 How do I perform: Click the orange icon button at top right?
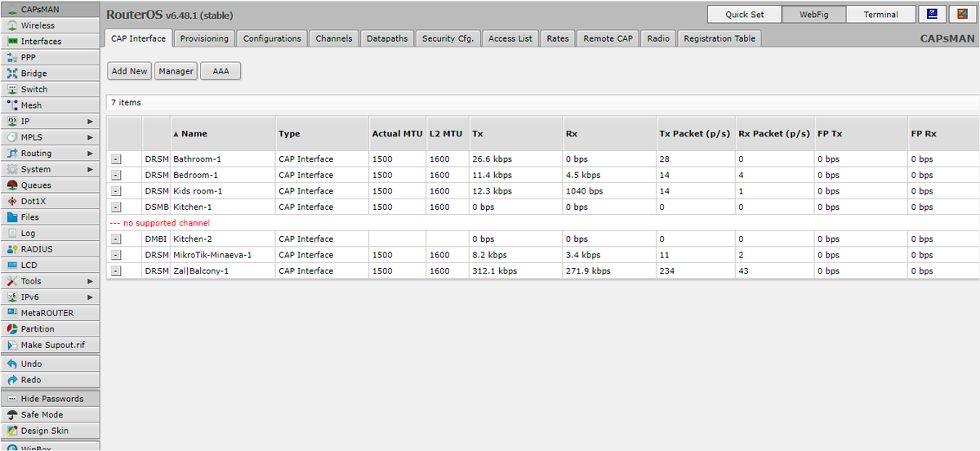tap(962, 14)
